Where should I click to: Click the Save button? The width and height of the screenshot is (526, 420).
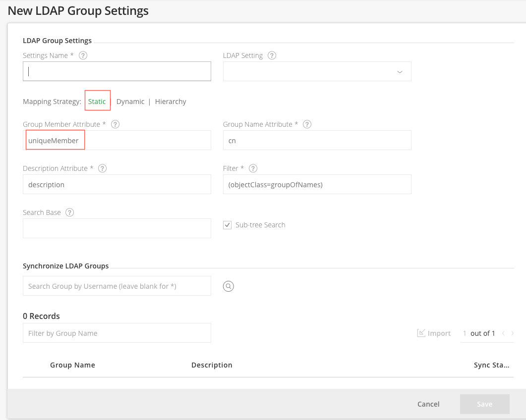pos(484,404)
